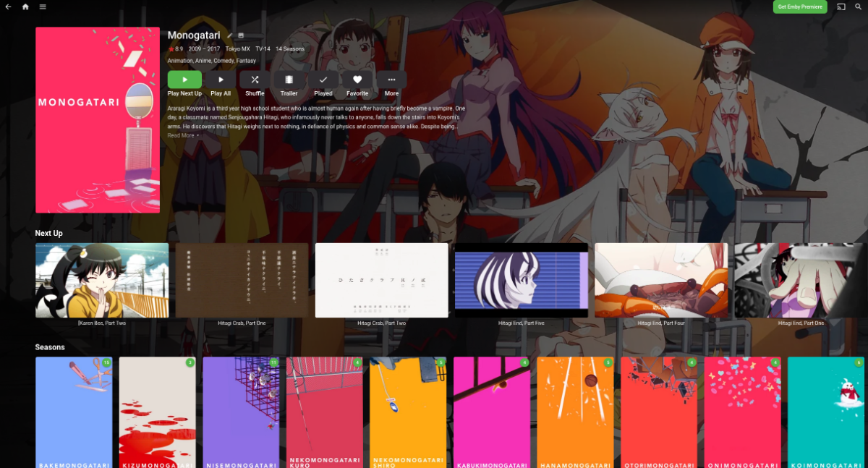Screen dimensions: 868x468
Task: Open the Hanamonogatari season card
Action: [575, 412]
